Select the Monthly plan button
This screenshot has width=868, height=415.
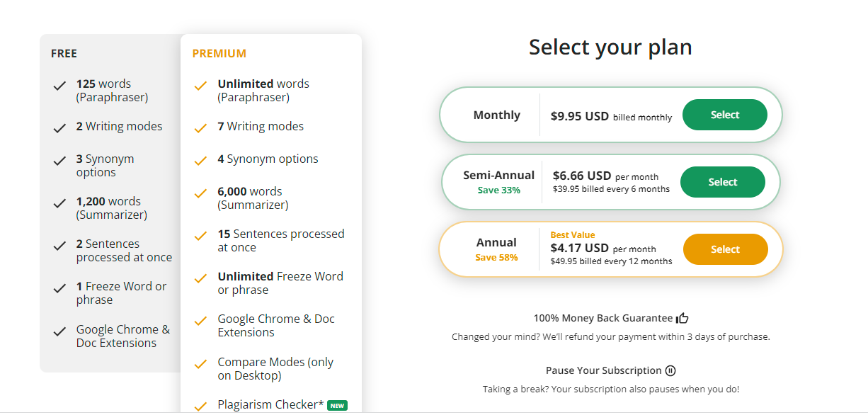[724, 115]
